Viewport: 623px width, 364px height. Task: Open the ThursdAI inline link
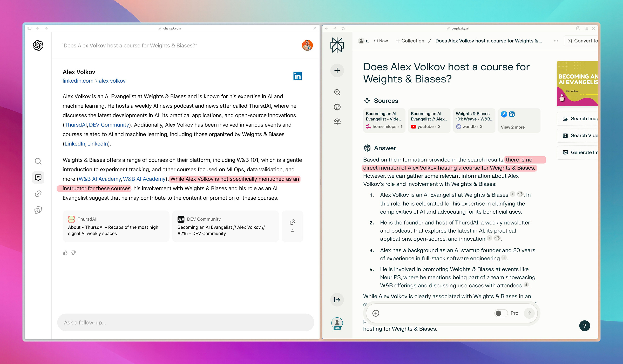coord(76,125)
